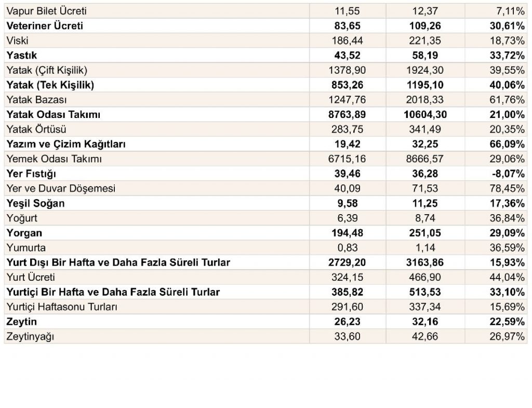This screenshot has height=408, width=532.
Task: Click Yatak Odası Takımı value 8763,89
Action: coord(347,114)
